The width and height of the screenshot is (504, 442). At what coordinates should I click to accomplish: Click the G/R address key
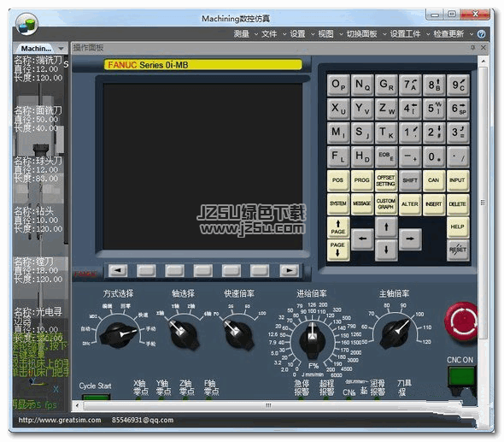(x=386, y=85)
